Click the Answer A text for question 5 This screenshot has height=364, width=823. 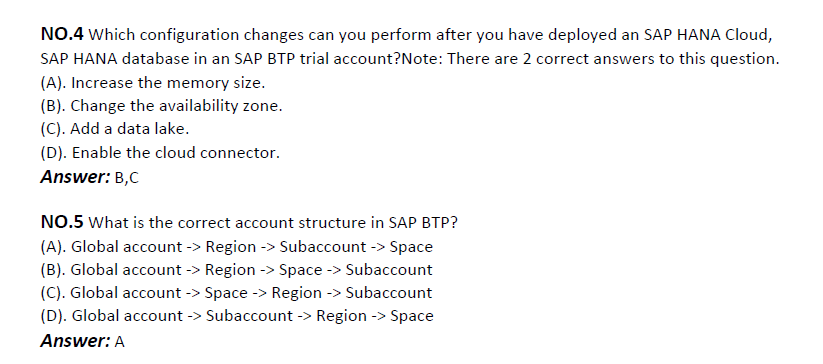point(82,341)
